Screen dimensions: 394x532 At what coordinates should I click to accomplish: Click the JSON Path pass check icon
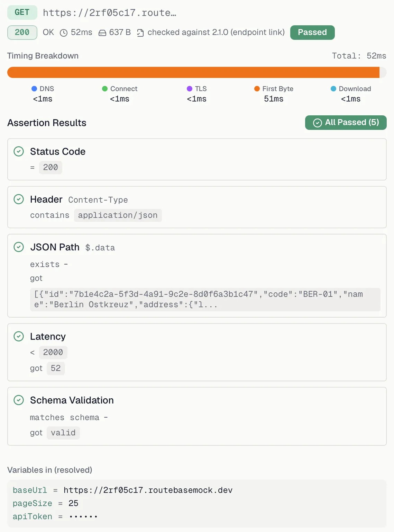tap(19, 247)
